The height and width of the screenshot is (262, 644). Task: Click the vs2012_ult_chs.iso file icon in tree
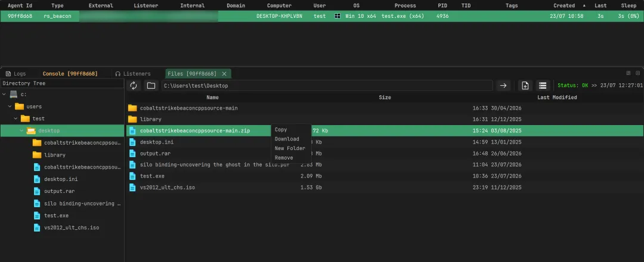click(x=37, y=227)
